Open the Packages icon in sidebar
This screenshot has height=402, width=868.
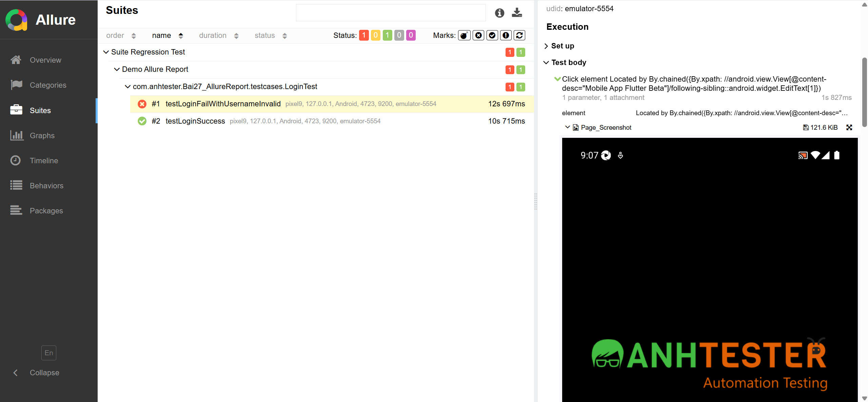click(x=16, y=211)
